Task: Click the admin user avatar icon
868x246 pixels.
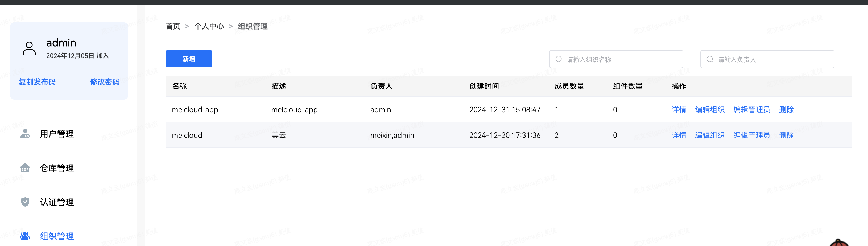Action: tap(29, 48)
